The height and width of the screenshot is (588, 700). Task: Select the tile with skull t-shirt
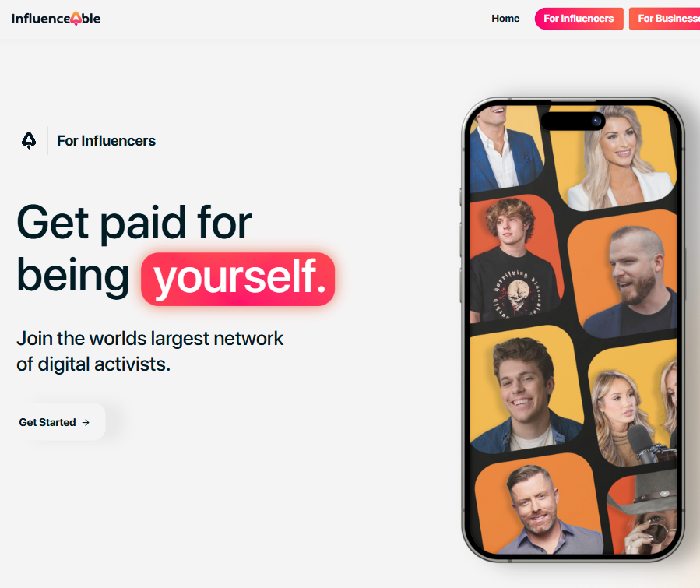coord(515,260)
